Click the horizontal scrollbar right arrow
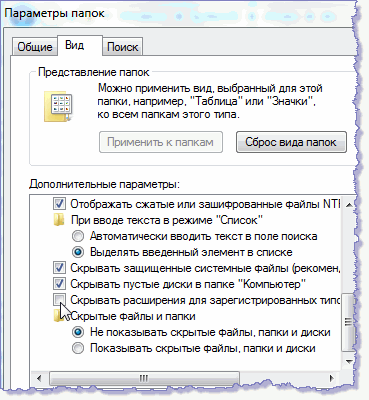 [x=331, y=378]
